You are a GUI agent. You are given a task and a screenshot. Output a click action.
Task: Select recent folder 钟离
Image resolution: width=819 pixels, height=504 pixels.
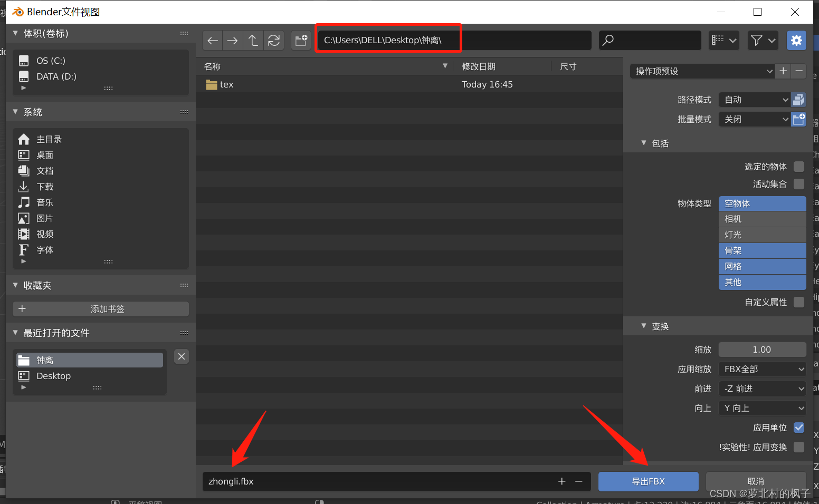point(90,360)
